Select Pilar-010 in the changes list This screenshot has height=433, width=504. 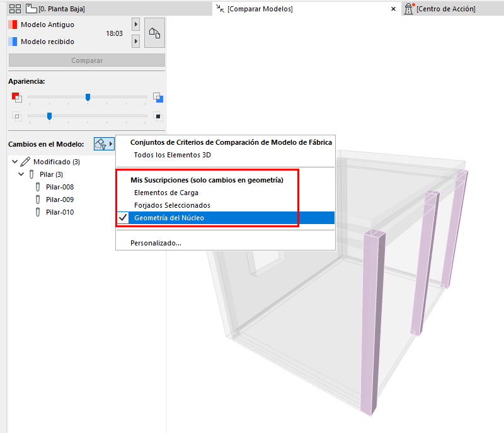(60, 212)
